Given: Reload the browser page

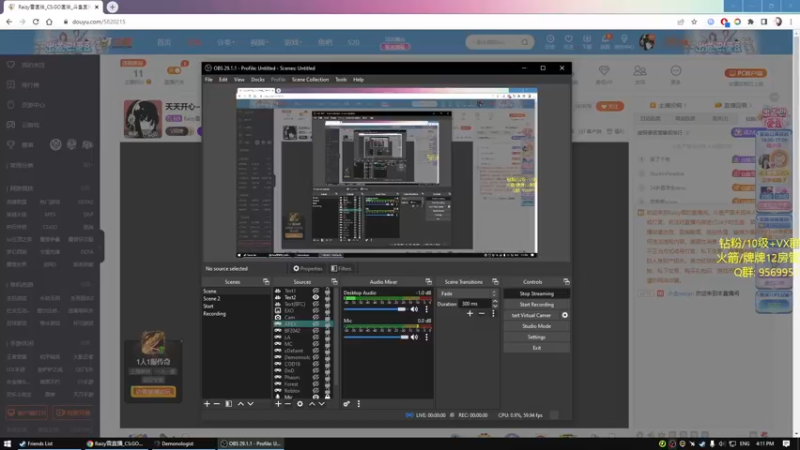Looking at the screenshot, I should 36,22.
